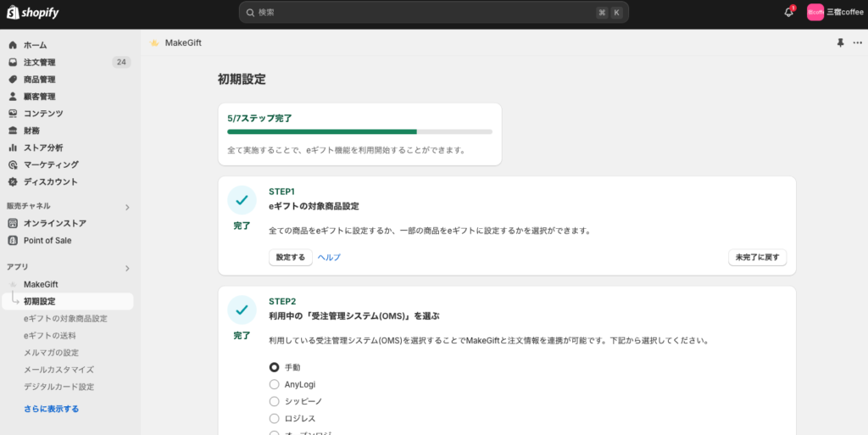Viewport: 868px width, 435px height.
Task: Click the 顧客管理 person icon
Action: pyautogui.click(x=13, y=97)
